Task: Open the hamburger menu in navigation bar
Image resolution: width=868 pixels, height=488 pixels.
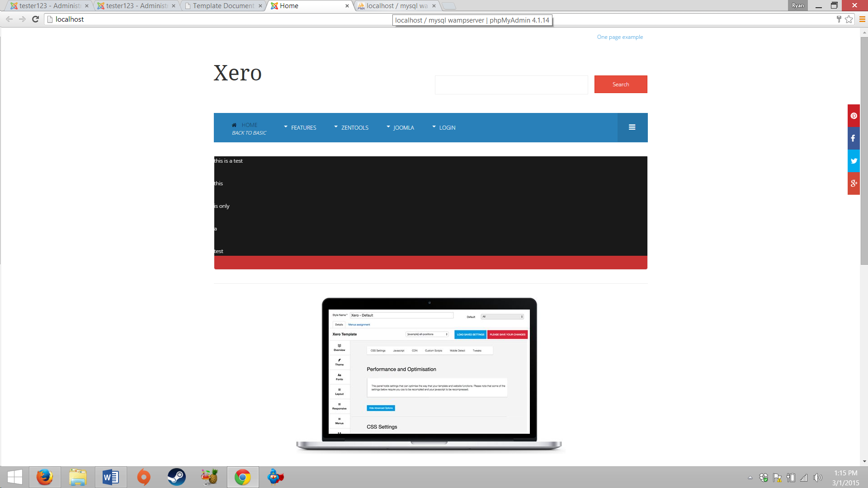Action: click(x=632, y=127)
